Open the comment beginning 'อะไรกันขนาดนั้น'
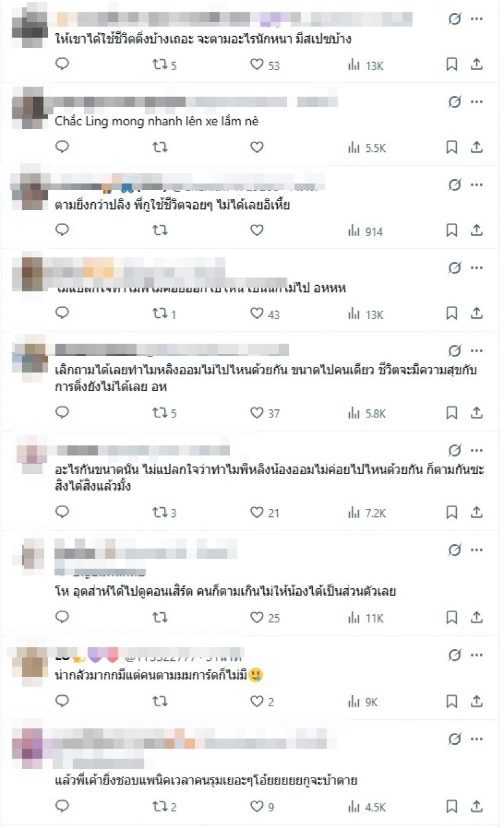504x828 pixels. click(269, 478)
